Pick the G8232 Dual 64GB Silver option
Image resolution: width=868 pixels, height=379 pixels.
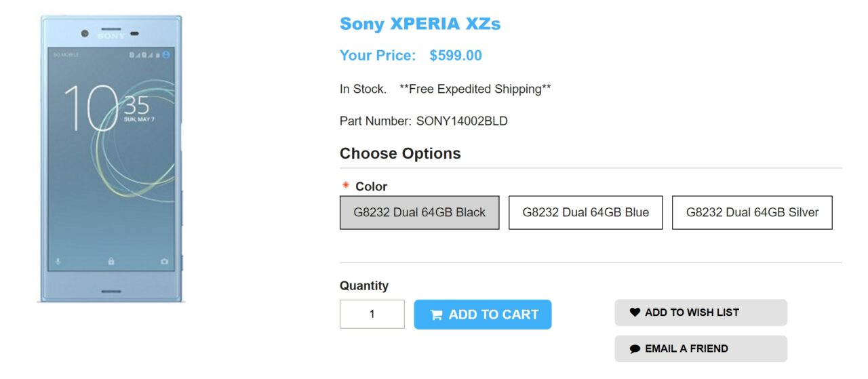752,212
